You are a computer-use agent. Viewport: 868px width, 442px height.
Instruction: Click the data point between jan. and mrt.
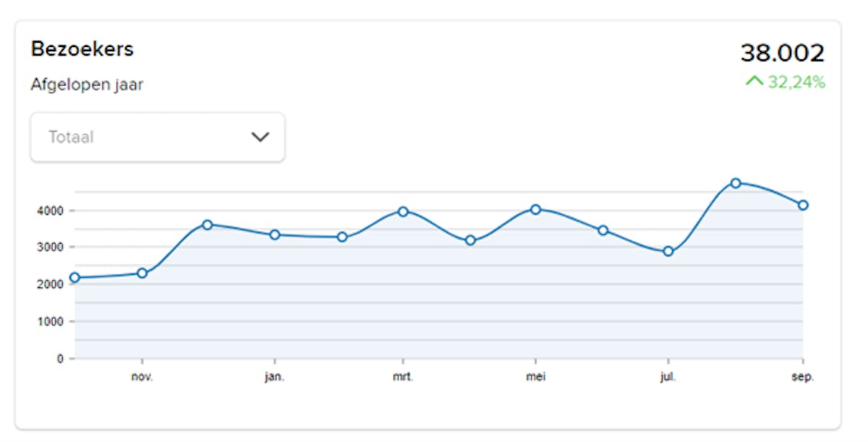342,237
